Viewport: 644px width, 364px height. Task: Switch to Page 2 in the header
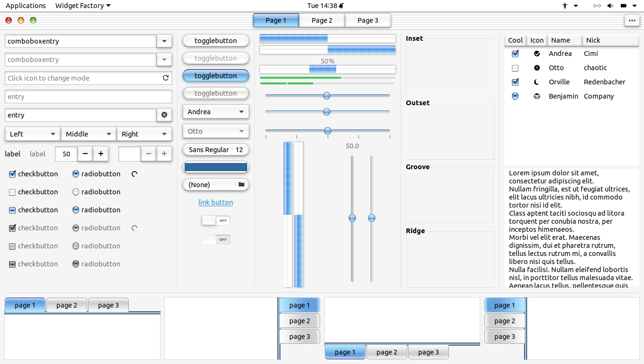322,20
